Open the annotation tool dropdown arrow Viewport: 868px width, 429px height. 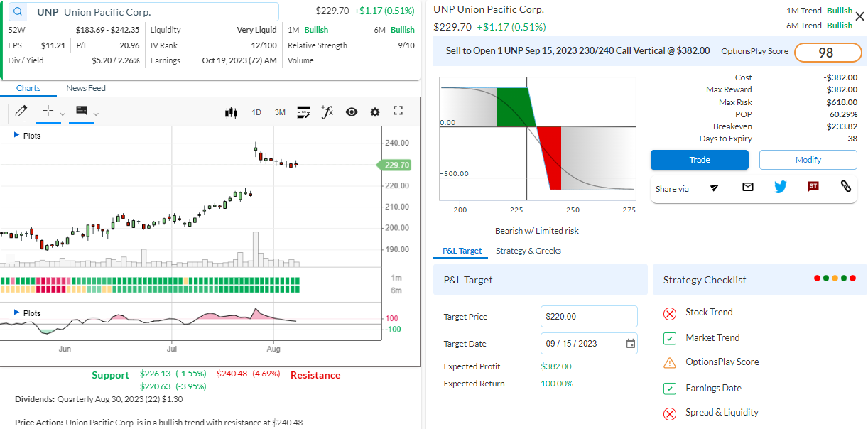pos(96,114)
